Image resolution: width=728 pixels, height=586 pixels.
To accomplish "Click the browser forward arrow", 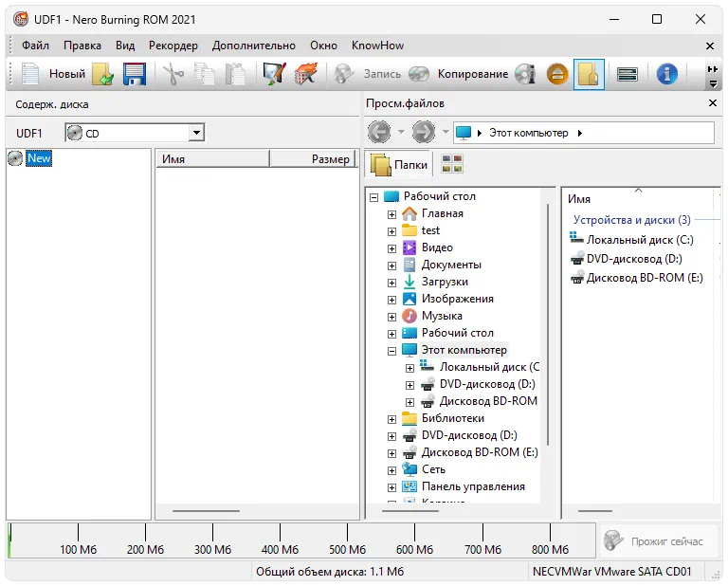I will (424, 132).
